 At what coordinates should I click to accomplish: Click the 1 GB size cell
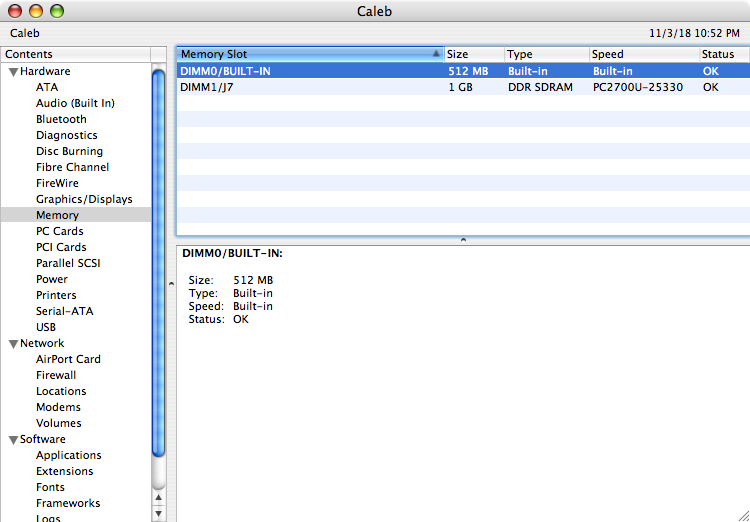460,88
